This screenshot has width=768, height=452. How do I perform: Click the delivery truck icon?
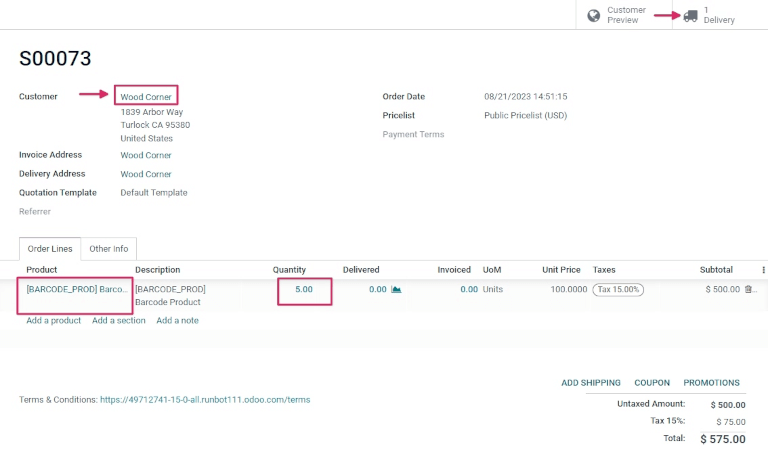(691, 15)
